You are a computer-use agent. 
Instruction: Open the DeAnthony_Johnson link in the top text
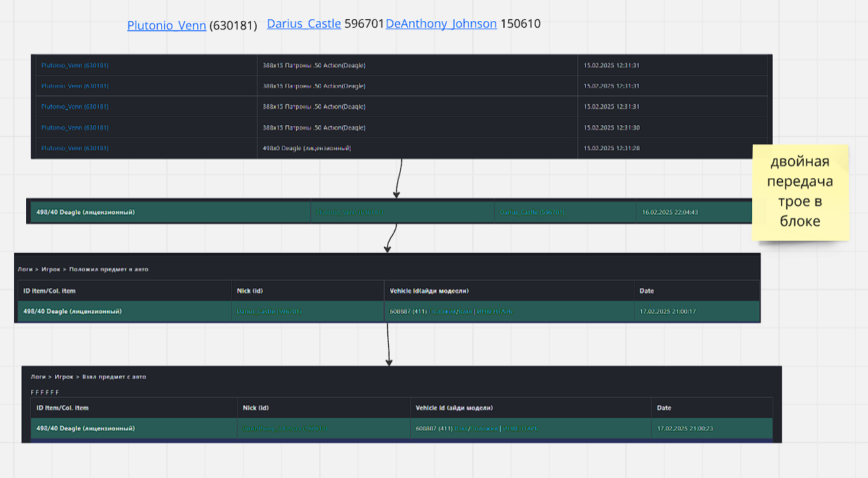click(441, 24)
